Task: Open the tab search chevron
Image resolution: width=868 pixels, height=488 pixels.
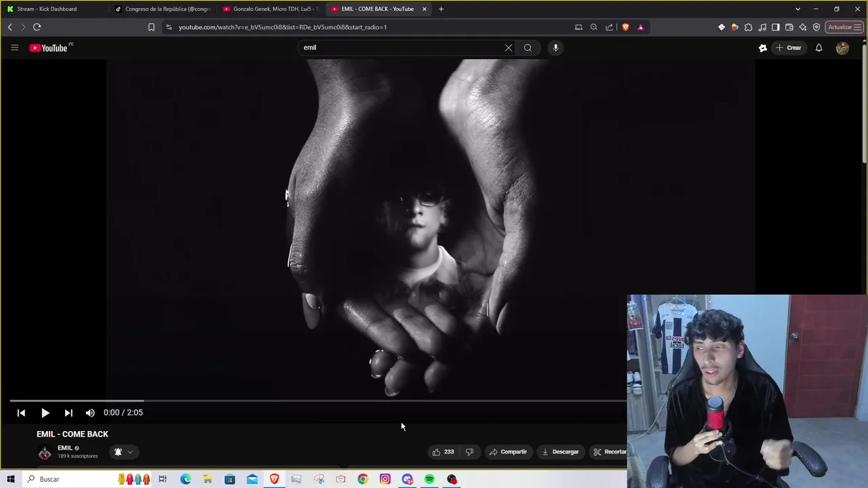Action: click(797, 9)
